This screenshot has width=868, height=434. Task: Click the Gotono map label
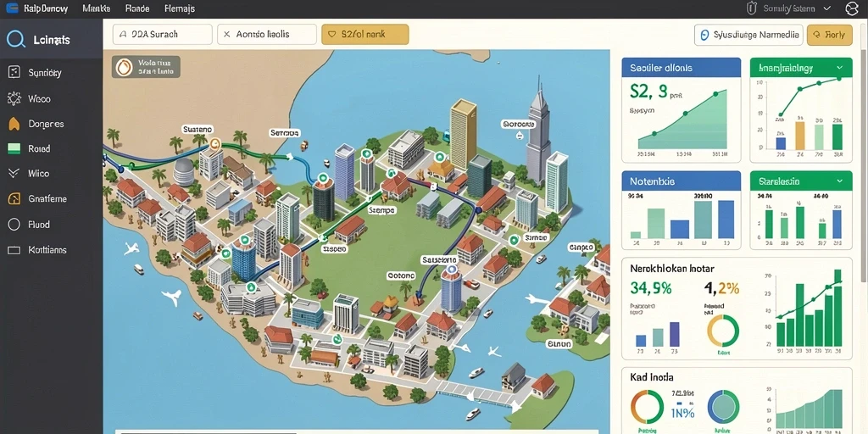[400, 275]
